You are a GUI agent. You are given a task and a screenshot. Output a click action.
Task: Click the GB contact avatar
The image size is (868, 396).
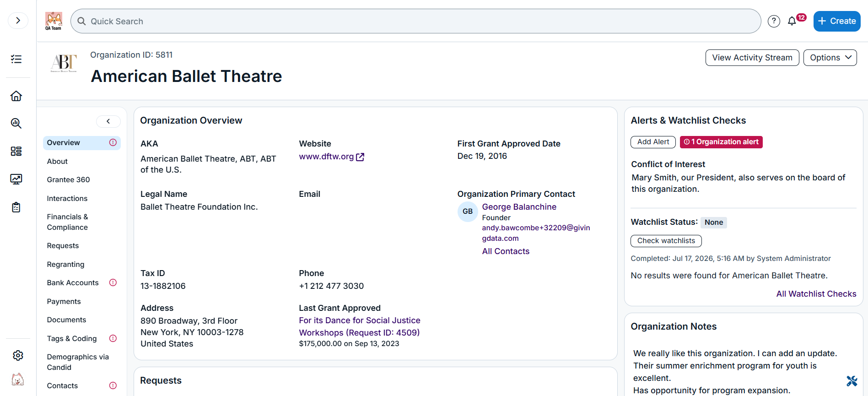pyautogui.click(x=468, y=212)
